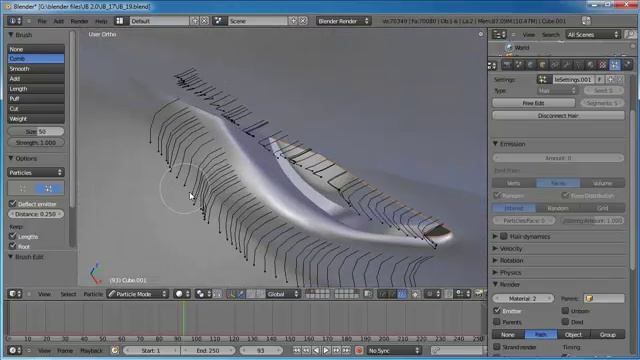Click the End: 250 frame field
The image size is (640, 360).
(207, 350)
